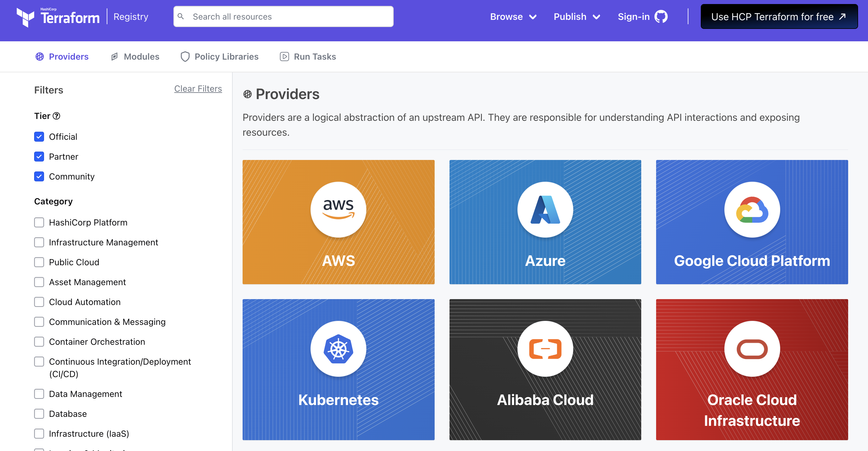Enable the Public Cloud category filter

pos(39,262)
